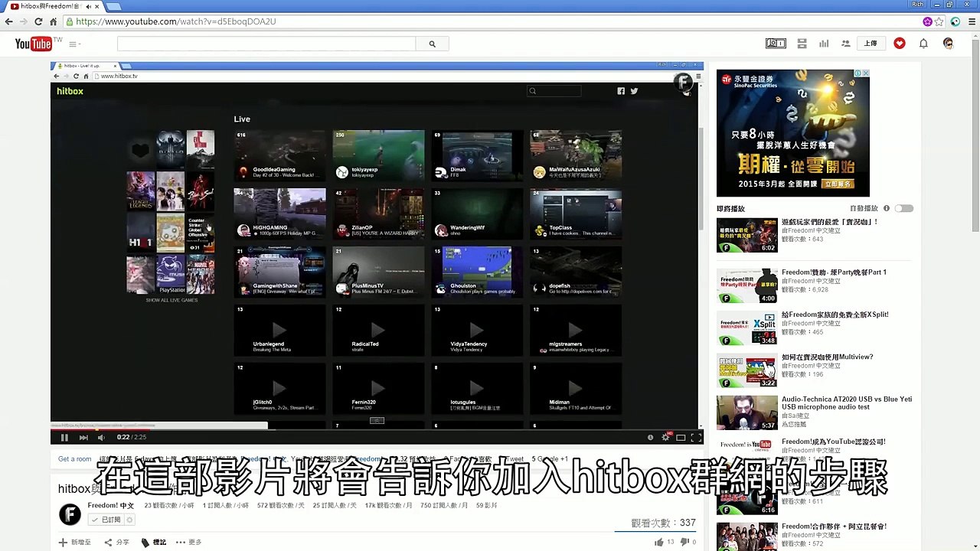The image size is (980, 551).
Task: Click the 3:48 XSplit thumbnail
Action: [747, 328]
